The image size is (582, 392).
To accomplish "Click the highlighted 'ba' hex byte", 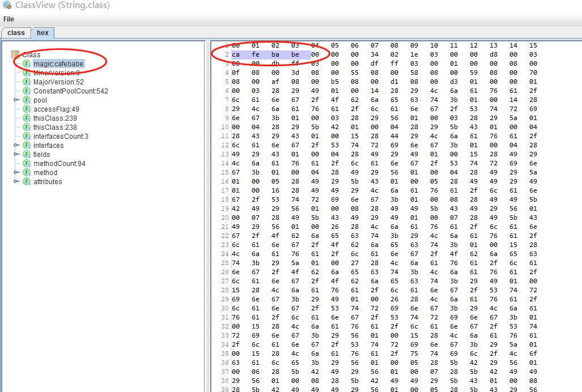I will click(x=275, y=54).
